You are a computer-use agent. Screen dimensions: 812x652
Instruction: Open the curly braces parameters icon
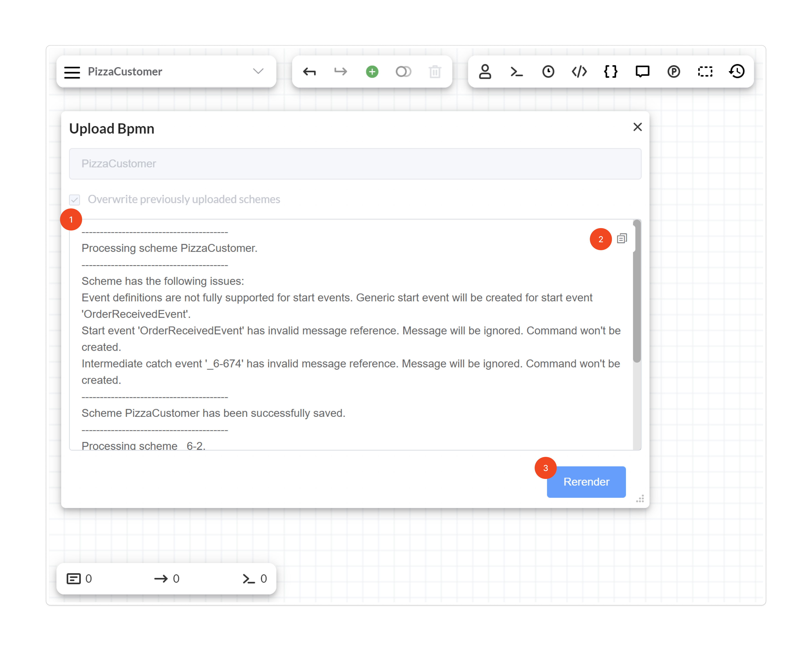[611, 72]
